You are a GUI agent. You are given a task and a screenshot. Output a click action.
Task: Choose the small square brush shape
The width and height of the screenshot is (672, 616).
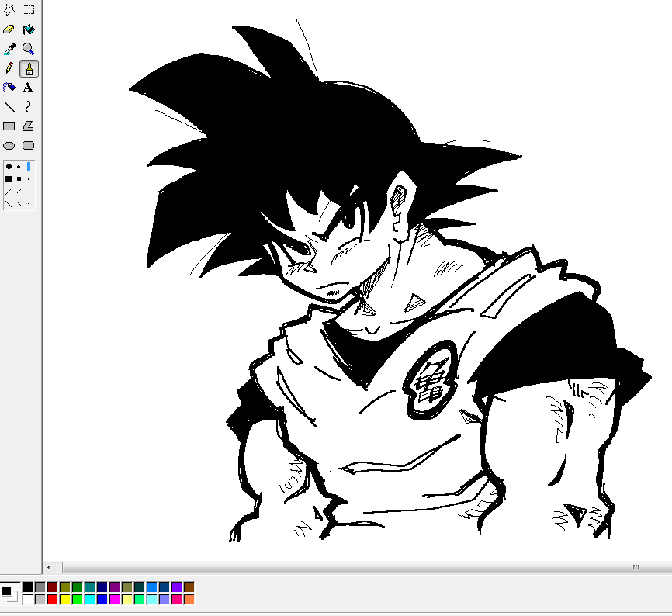click(29, 179)
